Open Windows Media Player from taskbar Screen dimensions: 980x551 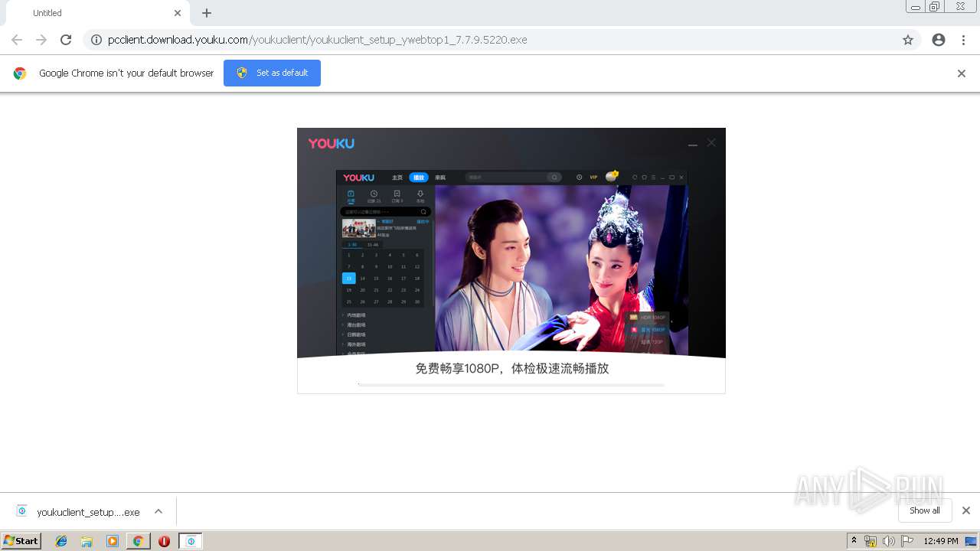pyautogui.click(x=113, y=541)
